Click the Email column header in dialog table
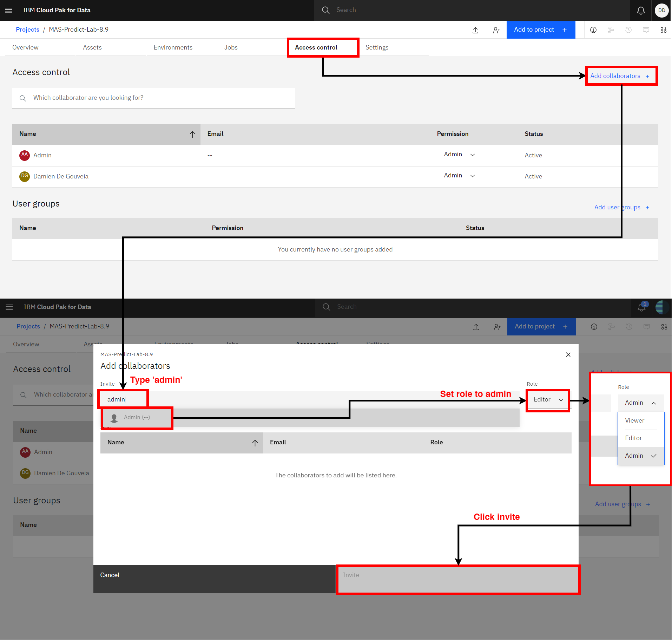The width and height of the screenshot is (672, 640). tap(278, 442)
